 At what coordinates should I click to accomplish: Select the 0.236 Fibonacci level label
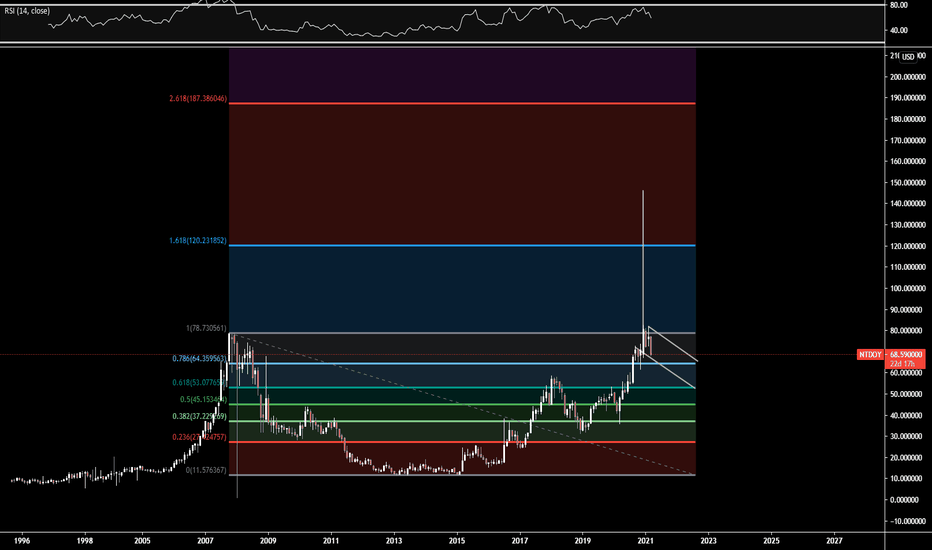point(199,437)
